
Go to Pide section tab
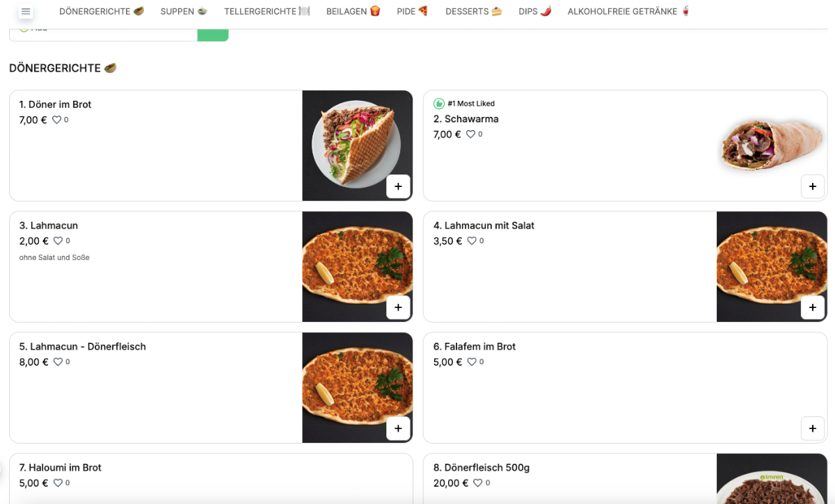(413, 12)
